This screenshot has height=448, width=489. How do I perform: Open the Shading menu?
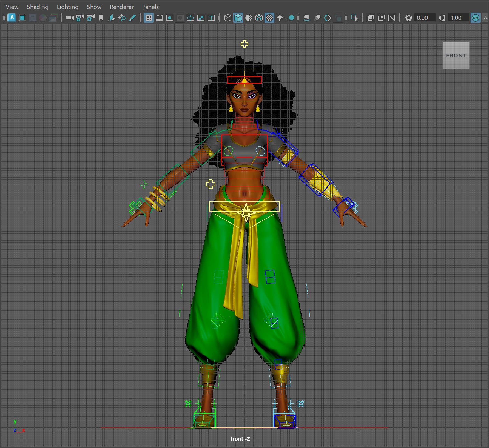38,7
